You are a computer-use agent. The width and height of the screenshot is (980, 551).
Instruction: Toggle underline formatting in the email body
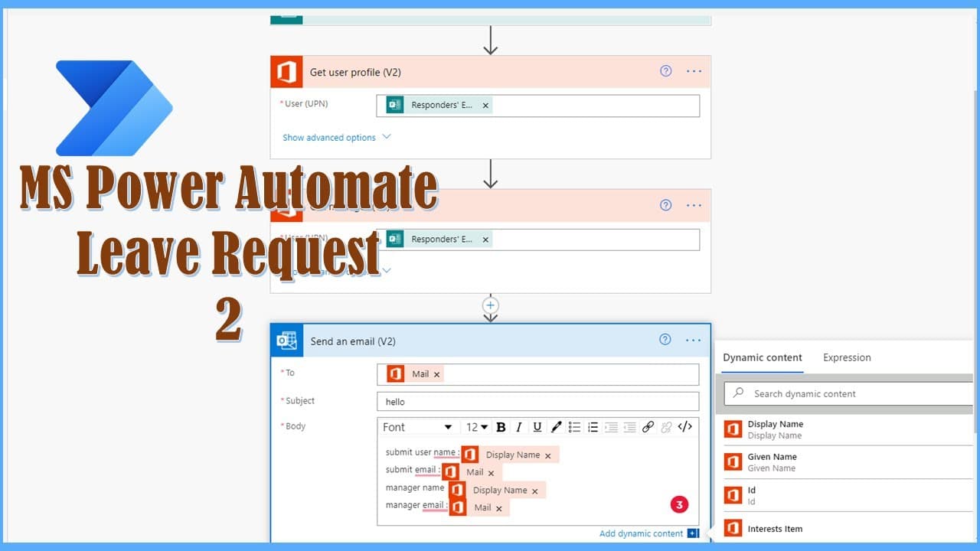pyautogui.click(x=537, y=427)
